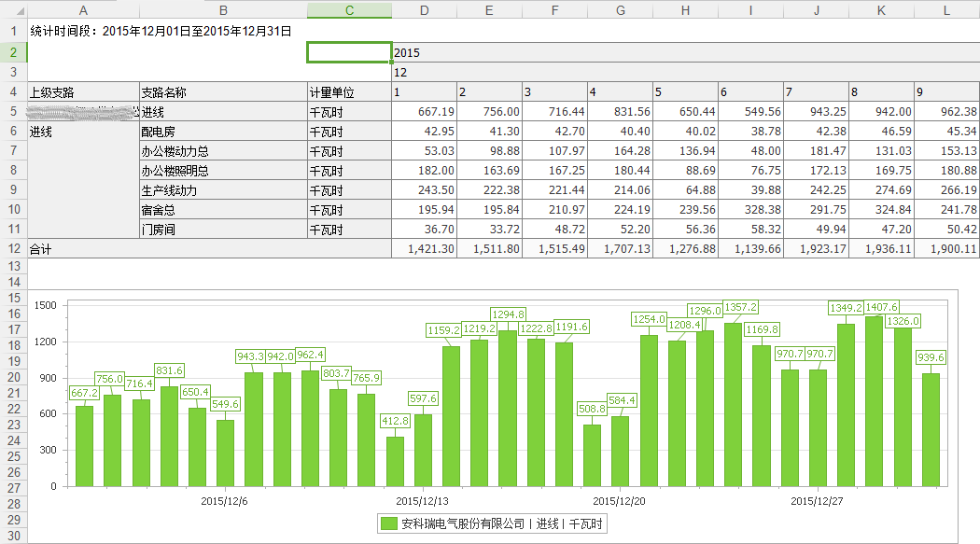Click the chart bar labeled 412.8
980x544 pixels.
[x=395, y=461]
